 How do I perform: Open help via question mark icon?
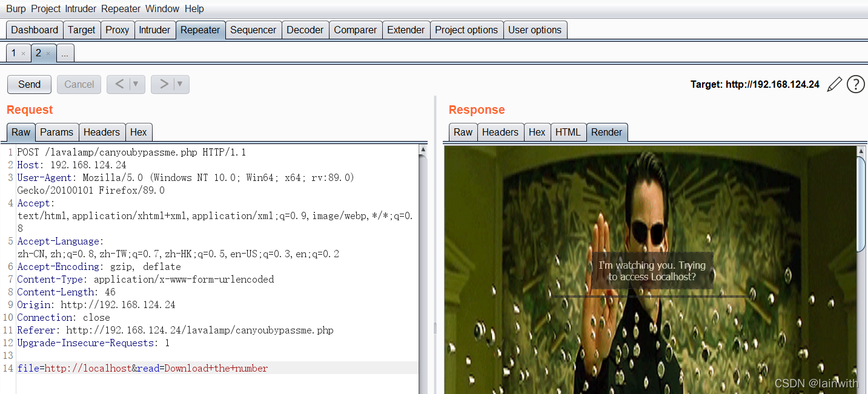pyautogui.click(x=856, y=84)
